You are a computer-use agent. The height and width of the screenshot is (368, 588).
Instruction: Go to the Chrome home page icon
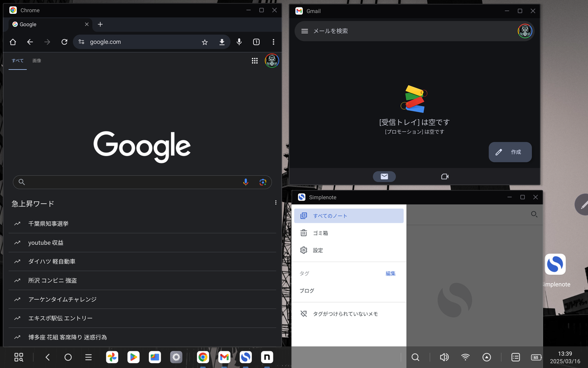[x=13, y=42]
